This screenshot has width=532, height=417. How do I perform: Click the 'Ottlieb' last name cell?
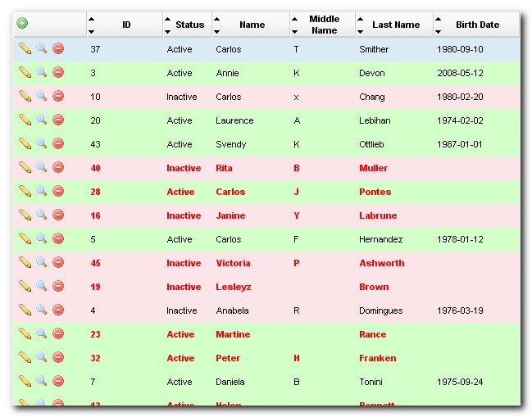371,144
